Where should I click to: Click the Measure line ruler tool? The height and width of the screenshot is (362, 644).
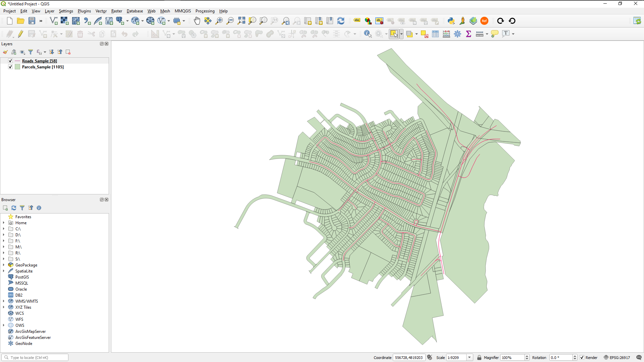coord(480,34)
